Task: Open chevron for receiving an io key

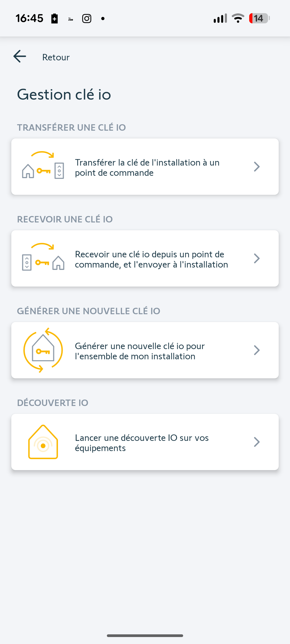Action: point(257,258)
